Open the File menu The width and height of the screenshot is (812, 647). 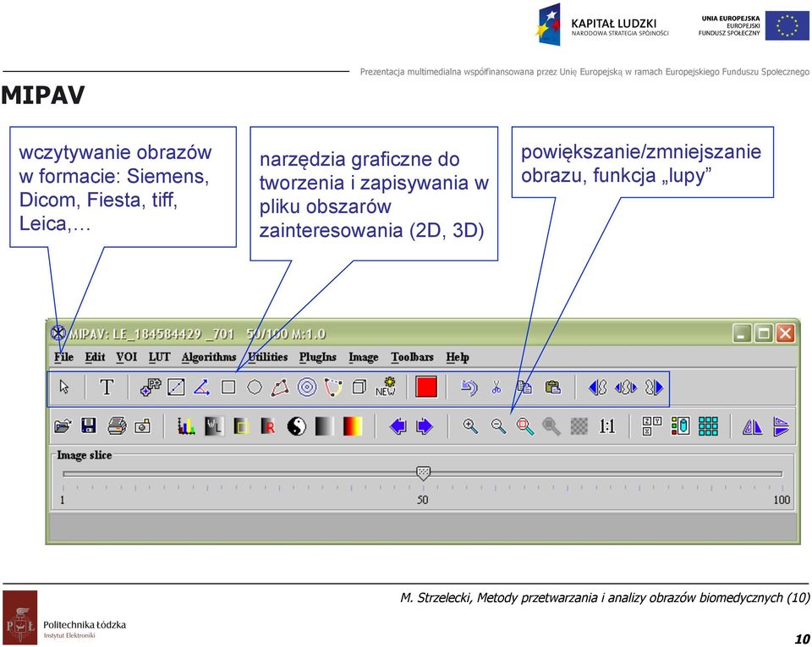pos(63,357)
